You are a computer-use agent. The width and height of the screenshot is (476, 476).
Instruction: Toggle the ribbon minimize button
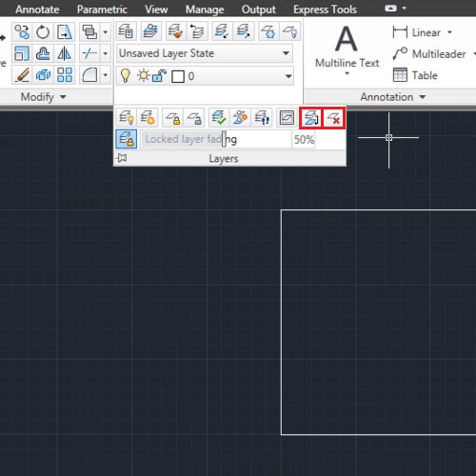pyautogui.click(x=390, y=9)
